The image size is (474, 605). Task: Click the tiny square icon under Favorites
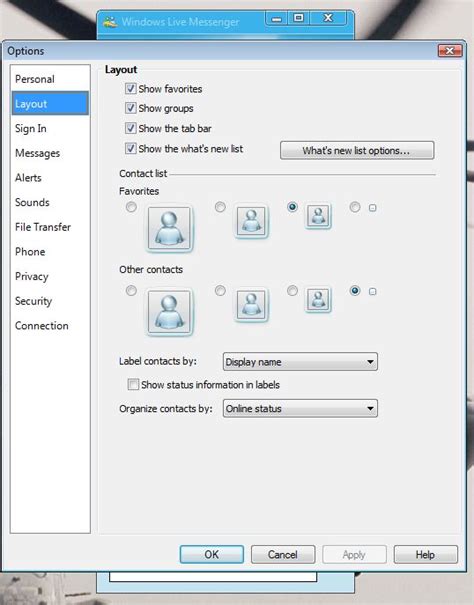pyautogui.click(x=372, y=208)
